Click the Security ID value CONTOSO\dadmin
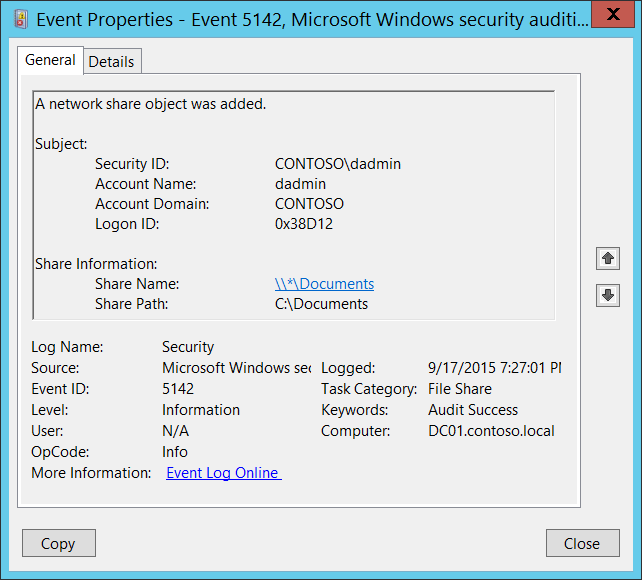This screenshot has width=642, height=580. click(338, 164)
